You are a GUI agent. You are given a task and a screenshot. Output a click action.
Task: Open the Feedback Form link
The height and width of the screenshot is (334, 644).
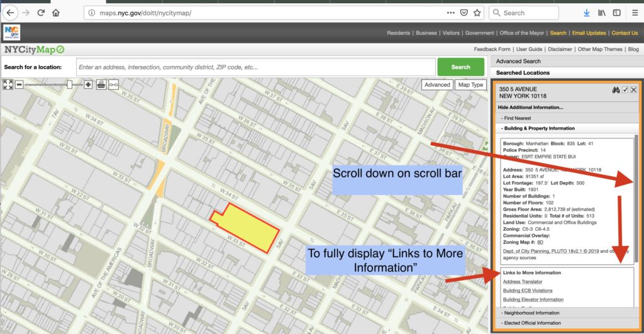[x=492, y=49]
